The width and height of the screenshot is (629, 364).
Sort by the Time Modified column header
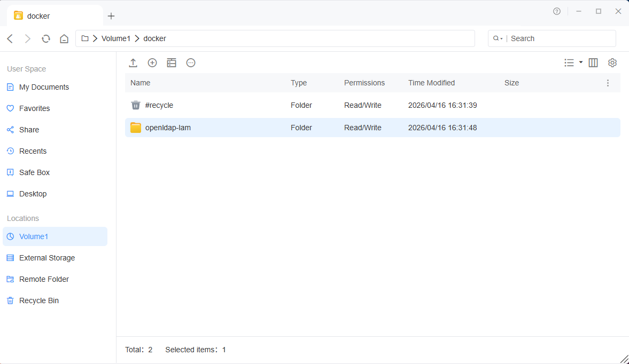click(432, 83)
